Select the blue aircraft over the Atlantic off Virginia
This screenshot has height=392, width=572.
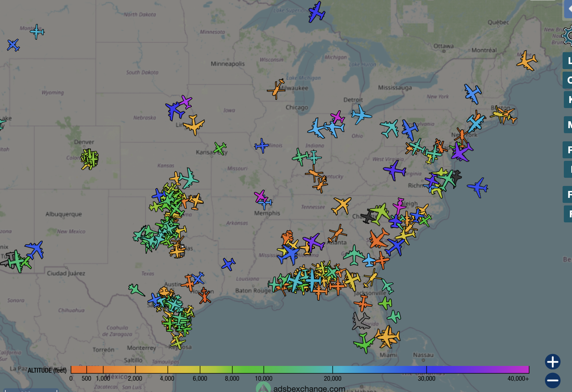point(478,188)
